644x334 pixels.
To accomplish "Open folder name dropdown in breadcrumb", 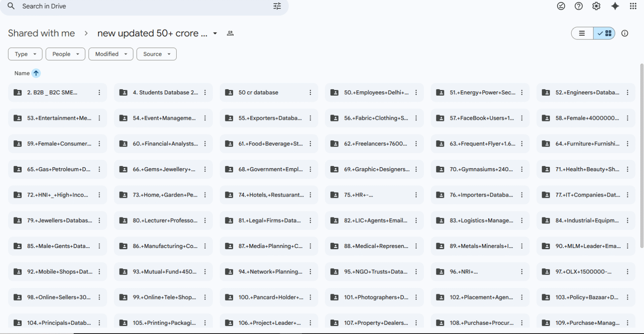I will point(215,33).
